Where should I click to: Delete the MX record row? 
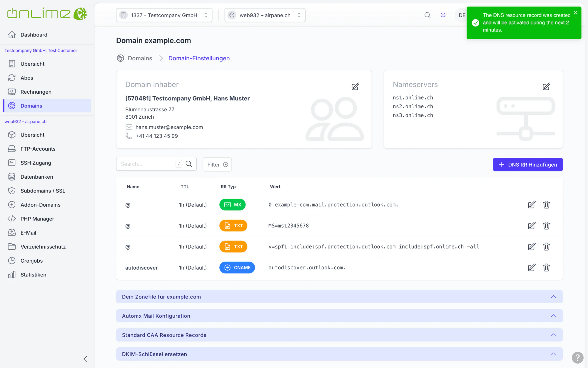click(x=546, y=205)
